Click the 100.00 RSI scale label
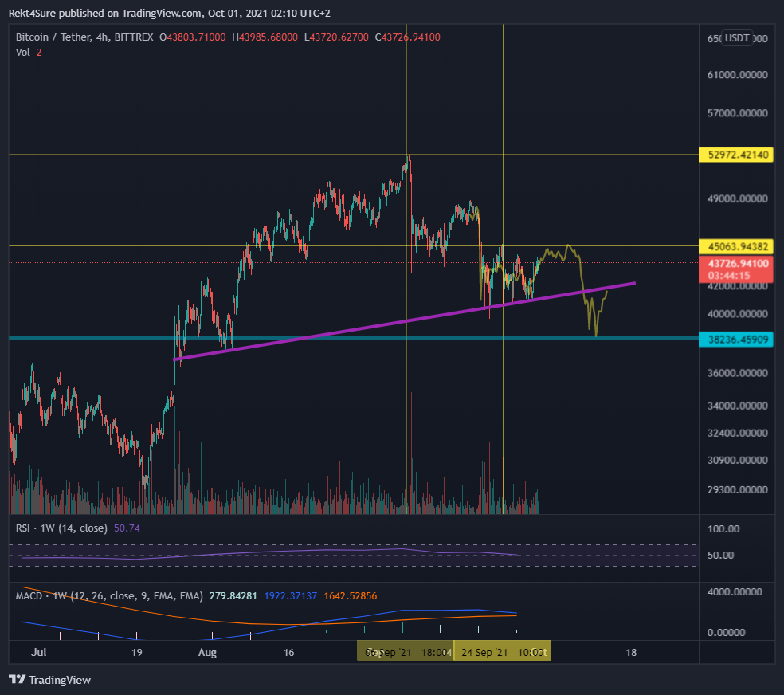 click(x=723, y=529)
